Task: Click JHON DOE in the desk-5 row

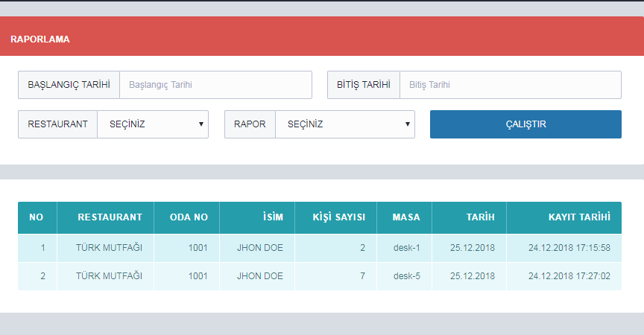Action: click(260, 276)
